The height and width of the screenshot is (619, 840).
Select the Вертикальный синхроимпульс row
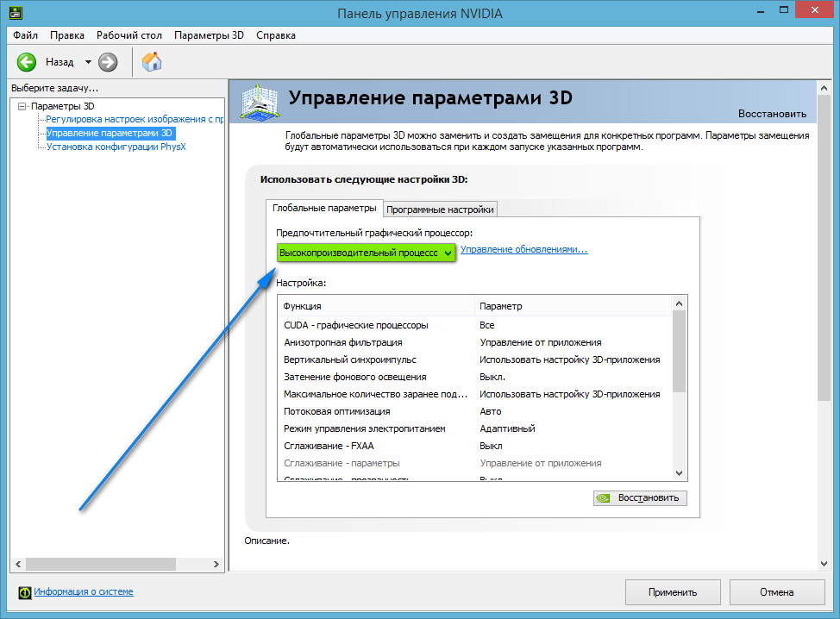coord(474,360)
